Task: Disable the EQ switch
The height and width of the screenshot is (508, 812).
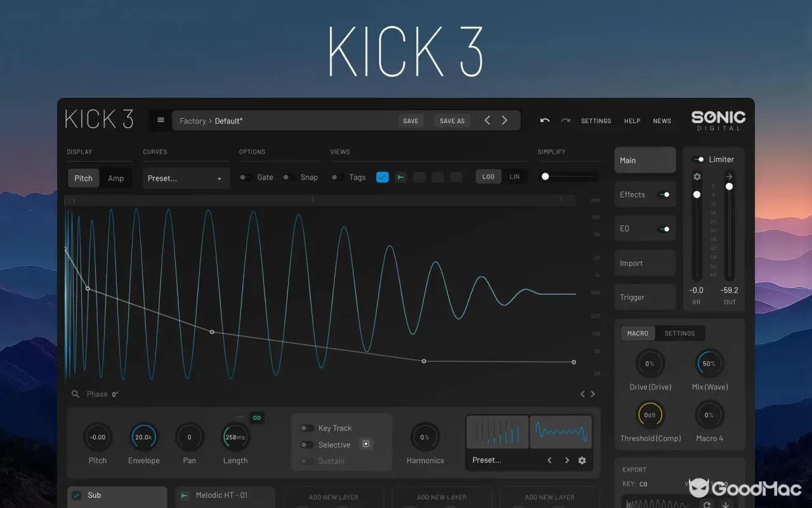Action: tap(664, 229)
